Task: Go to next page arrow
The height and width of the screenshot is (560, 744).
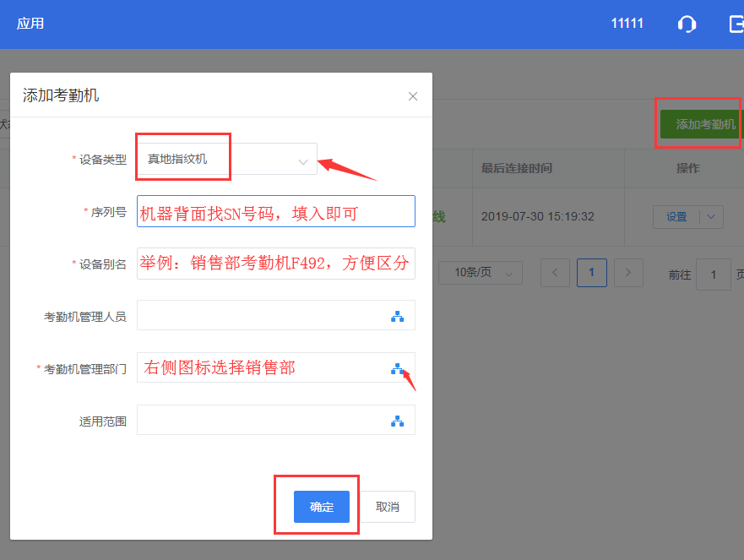Action: pyautogui.click(x=627, y=272)
